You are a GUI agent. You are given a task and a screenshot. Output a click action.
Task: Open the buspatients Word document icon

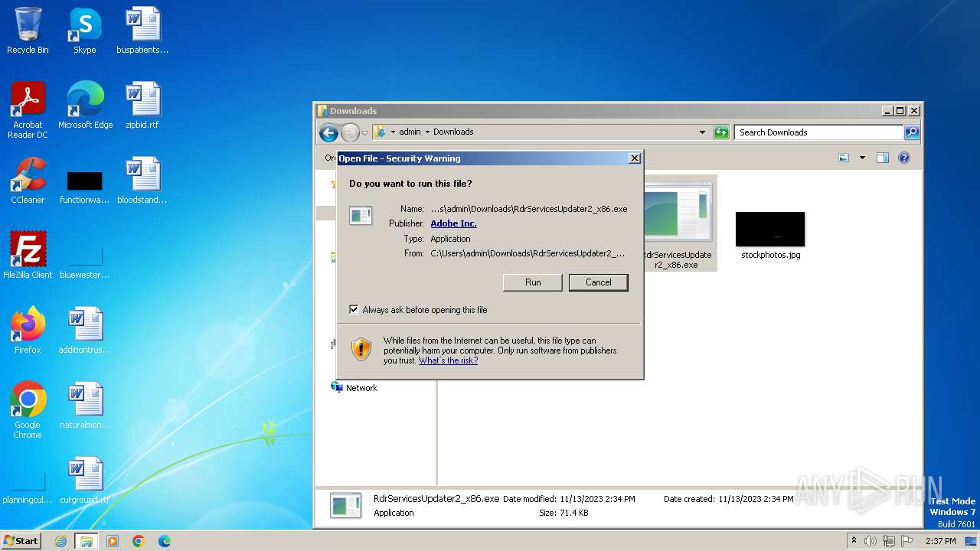pyautogui.click(x=142, y=31)
